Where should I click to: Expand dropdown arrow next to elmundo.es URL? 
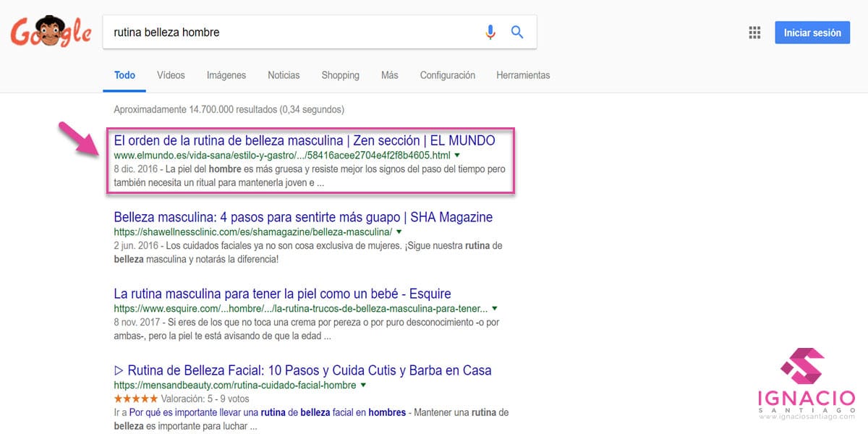pos(457,156)
